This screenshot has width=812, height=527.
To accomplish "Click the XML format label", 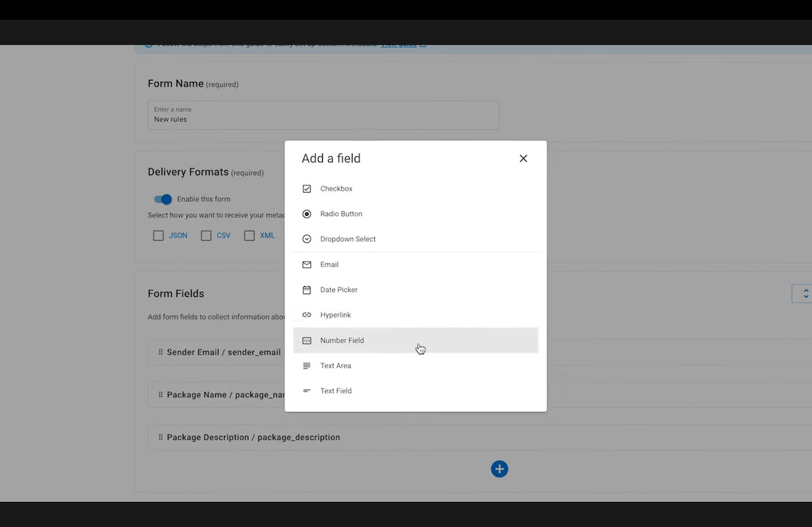I will pos(267,235).
